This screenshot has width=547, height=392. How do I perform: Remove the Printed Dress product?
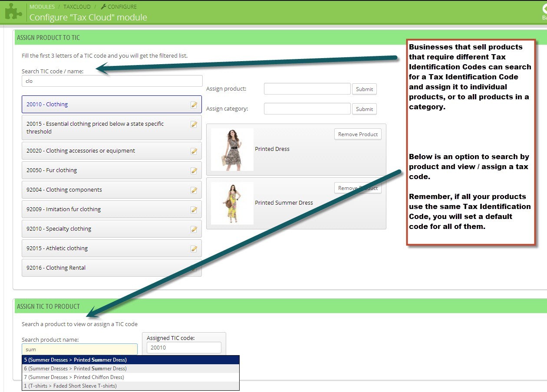358,134
